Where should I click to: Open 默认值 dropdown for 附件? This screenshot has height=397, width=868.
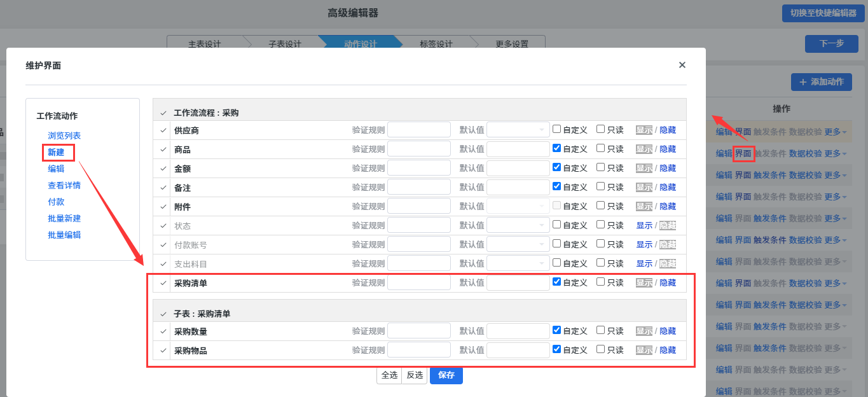[518, 206]
